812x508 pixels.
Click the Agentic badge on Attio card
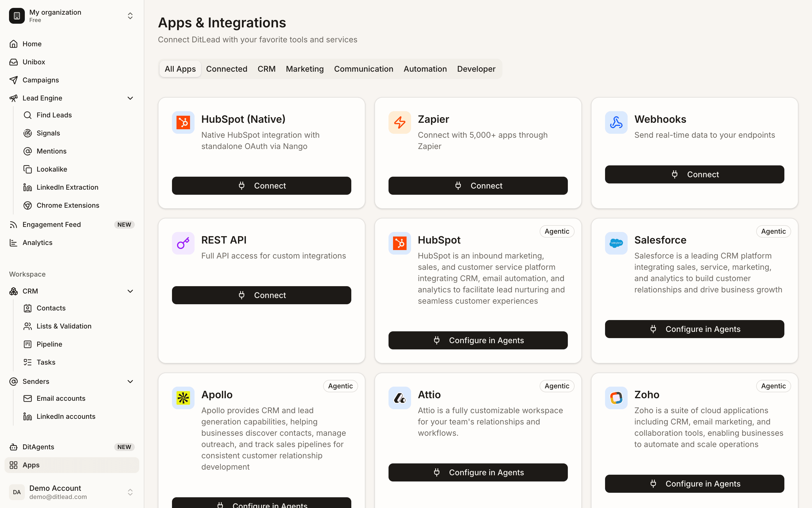click(x=557, y=386)
